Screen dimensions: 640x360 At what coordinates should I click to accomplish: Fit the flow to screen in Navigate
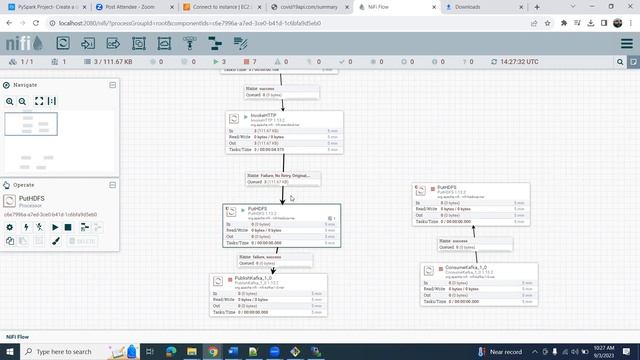[x=39, y=101]
